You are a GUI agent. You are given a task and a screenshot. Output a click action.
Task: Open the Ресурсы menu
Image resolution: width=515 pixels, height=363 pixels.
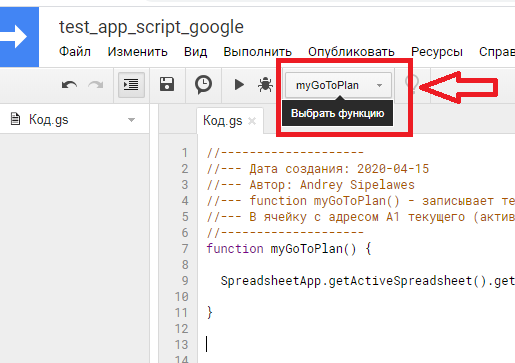point(437,52)
